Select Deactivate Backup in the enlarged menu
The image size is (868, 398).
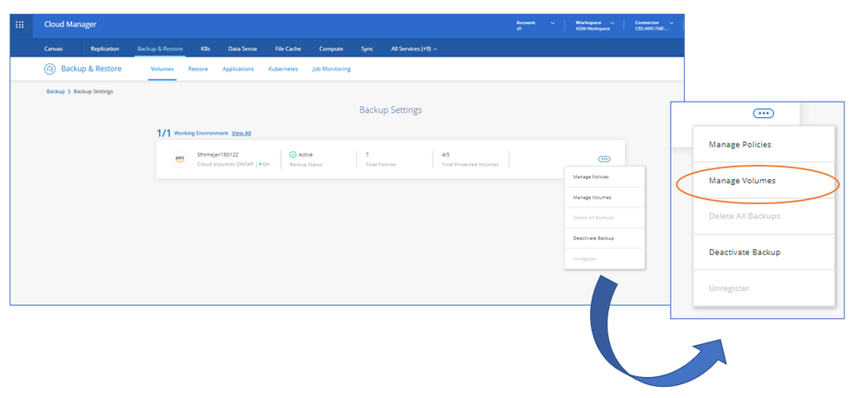click(745, 252)
